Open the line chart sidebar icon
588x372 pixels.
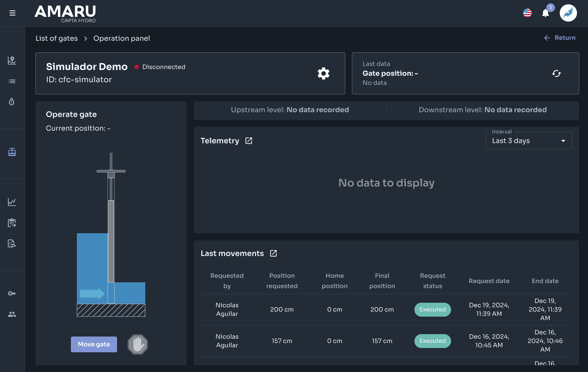pyautogui.click(x=12, y=202)
